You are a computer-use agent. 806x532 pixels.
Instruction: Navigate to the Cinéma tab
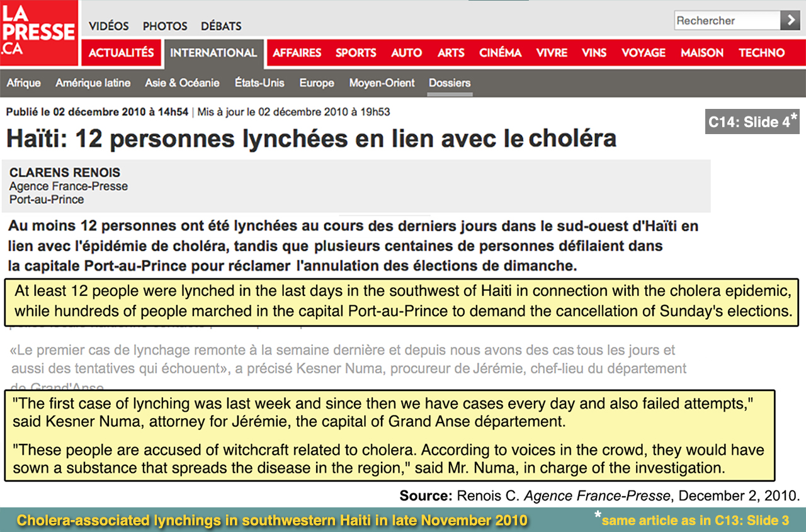click(500, 53)
